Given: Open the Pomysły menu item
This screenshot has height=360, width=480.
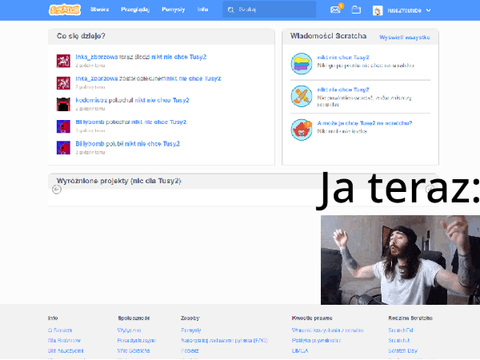Looking at the screenshot, I should tap(173, 10).
